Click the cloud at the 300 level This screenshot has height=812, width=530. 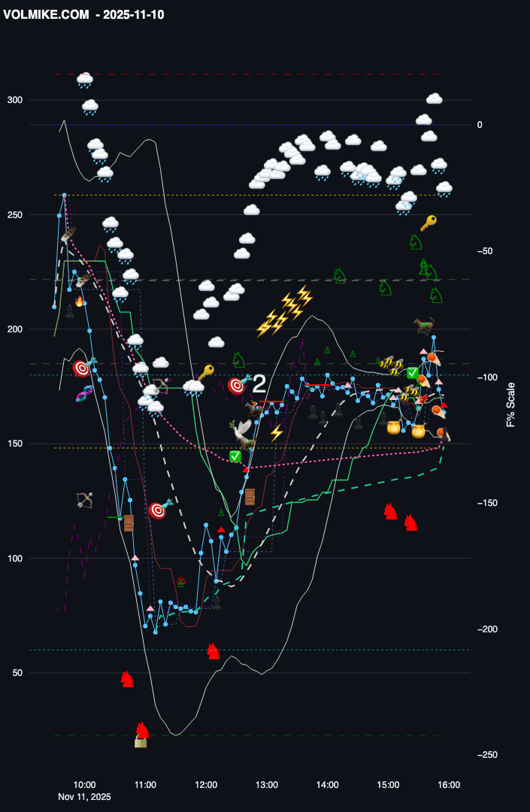point(435,98)
